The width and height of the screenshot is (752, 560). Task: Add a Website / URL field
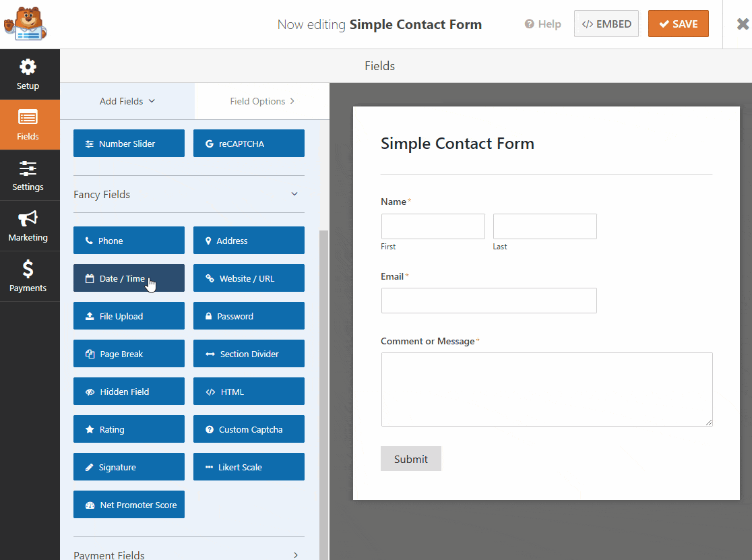point(249,278)
